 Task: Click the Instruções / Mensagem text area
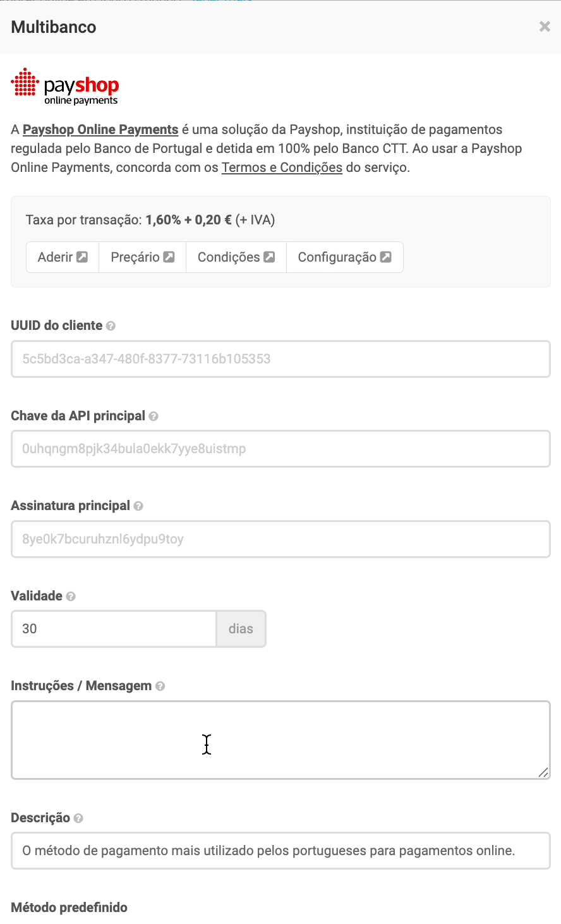[280, 739]
